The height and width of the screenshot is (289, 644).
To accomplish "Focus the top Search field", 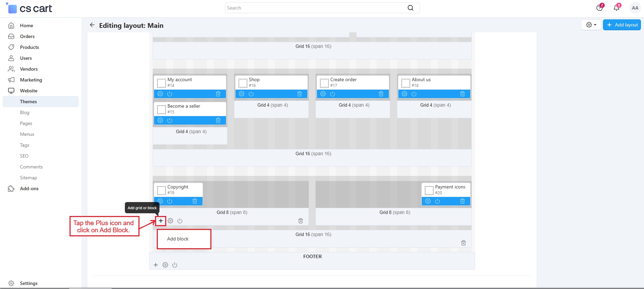I will (316, 8).
